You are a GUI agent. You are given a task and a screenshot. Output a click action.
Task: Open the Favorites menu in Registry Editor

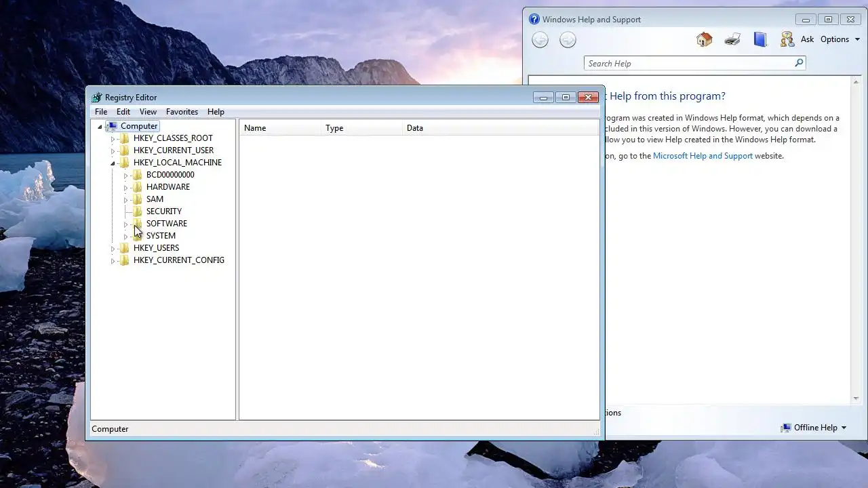(x=182, y=112)
